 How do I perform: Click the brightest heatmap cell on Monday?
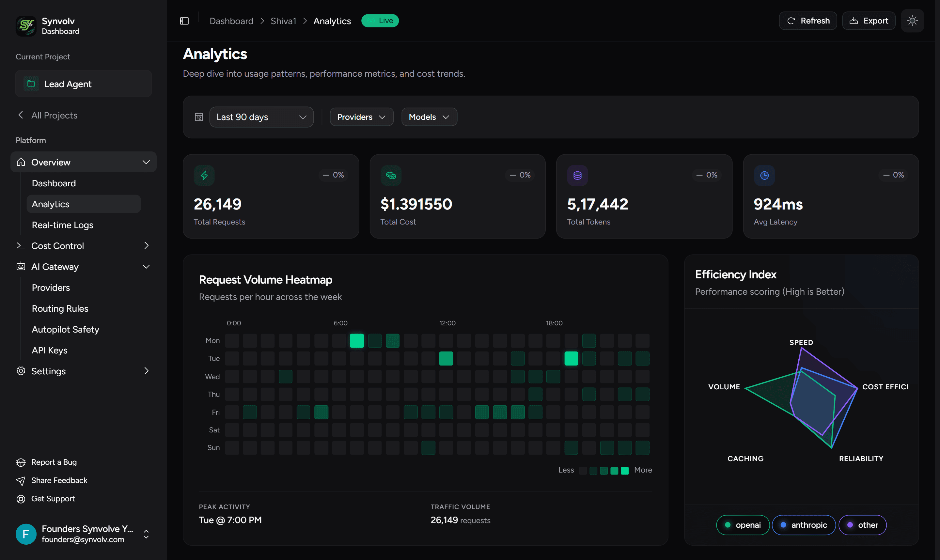click(x=357, y=340)
